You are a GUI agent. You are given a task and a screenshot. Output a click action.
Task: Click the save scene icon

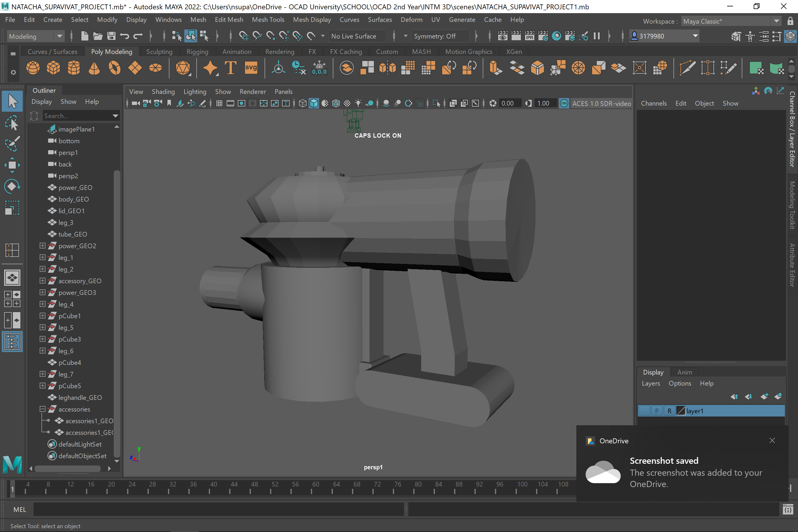(x=111, y=36)
